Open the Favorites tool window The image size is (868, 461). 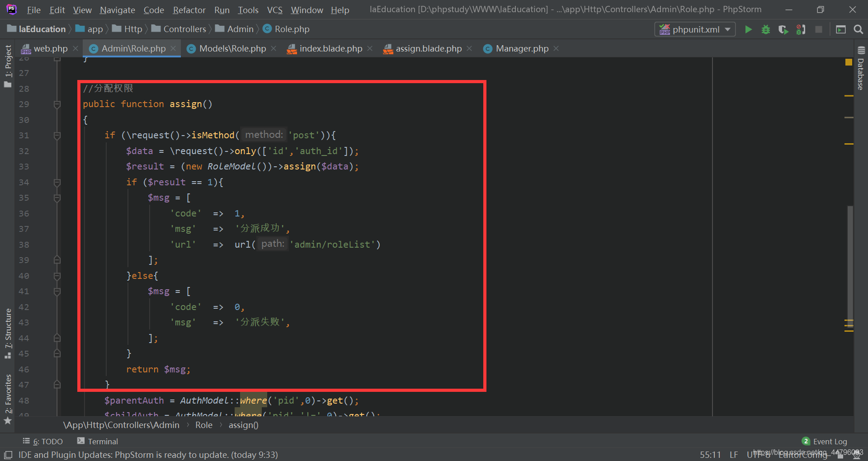[8, 400]
